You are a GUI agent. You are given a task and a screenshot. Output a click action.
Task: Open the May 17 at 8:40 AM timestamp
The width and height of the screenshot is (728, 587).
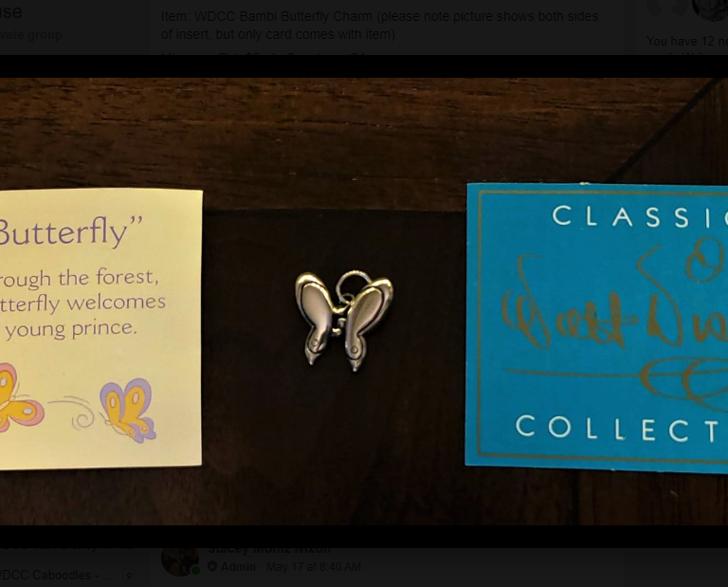click(x=314, y=566)
